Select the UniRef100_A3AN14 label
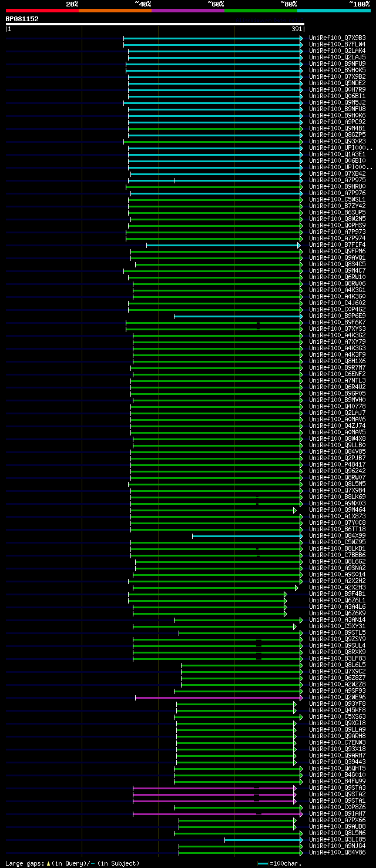 (337, 619)
